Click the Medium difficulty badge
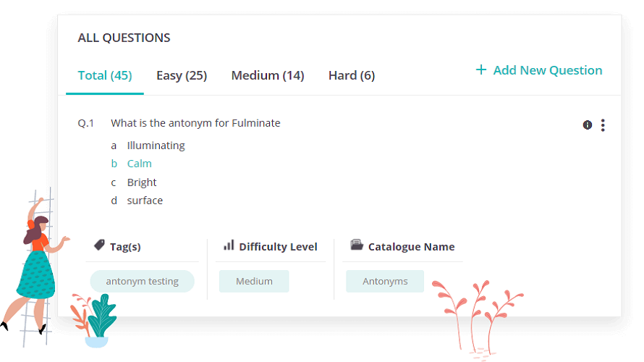 click(254, 281)
